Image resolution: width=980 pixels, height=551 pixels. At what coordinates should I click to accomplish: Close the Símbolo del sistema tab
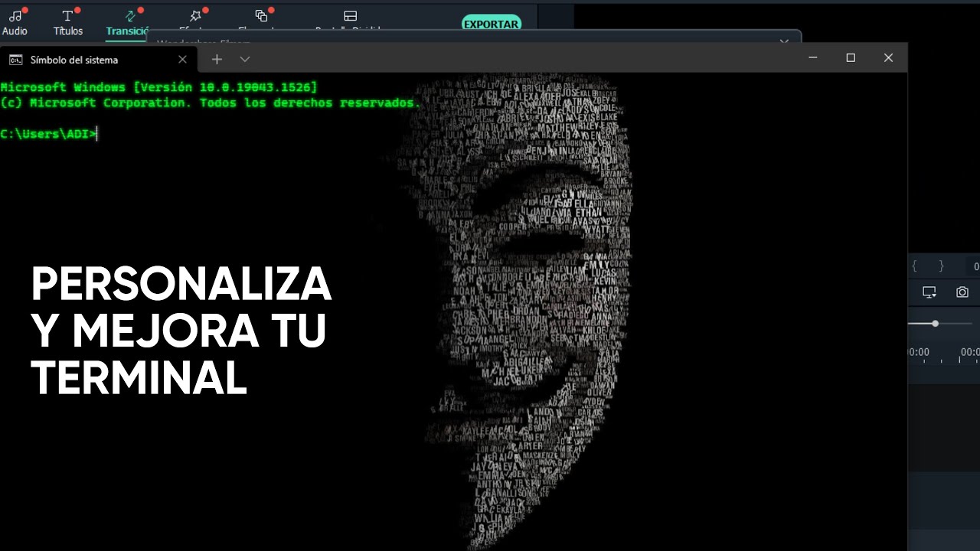(x=182, y=60)
